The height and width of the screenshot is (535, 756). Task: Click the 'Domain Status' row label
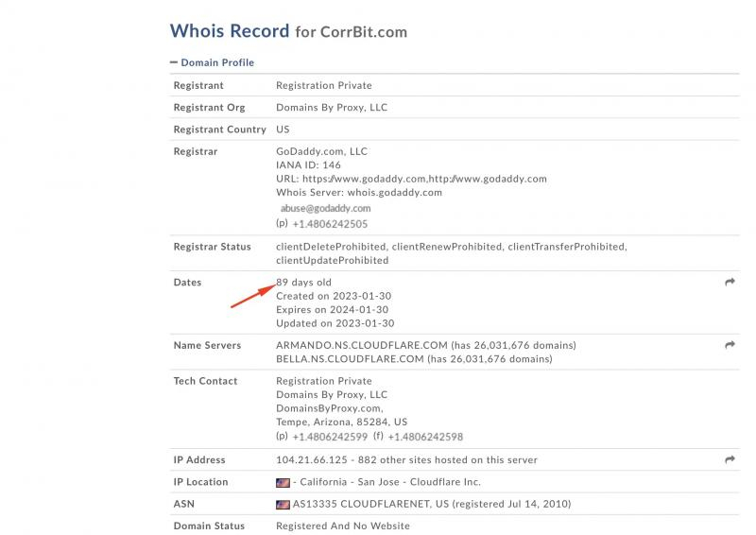point(209,526)
